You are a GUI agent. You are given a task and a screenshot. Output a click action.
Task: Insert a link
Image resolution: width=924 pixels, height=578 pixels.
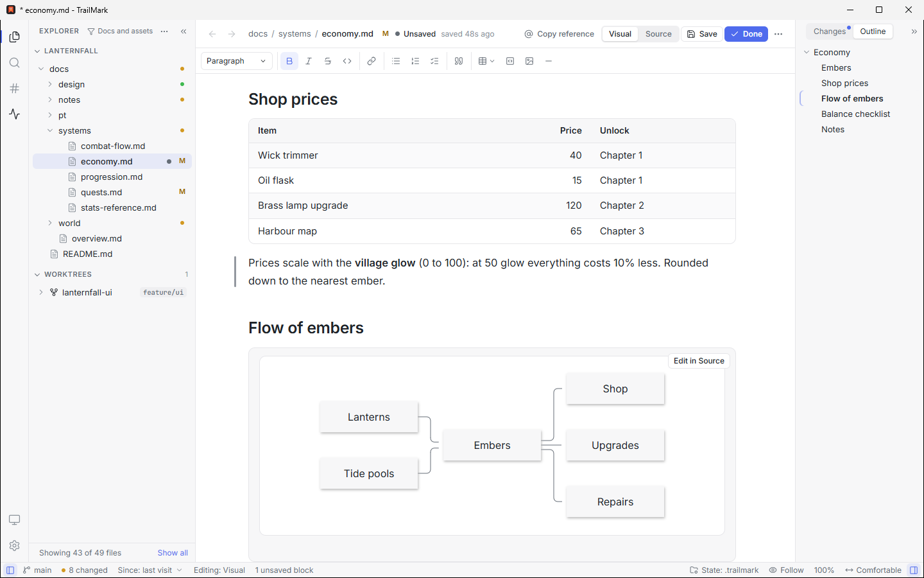point(372,61)
